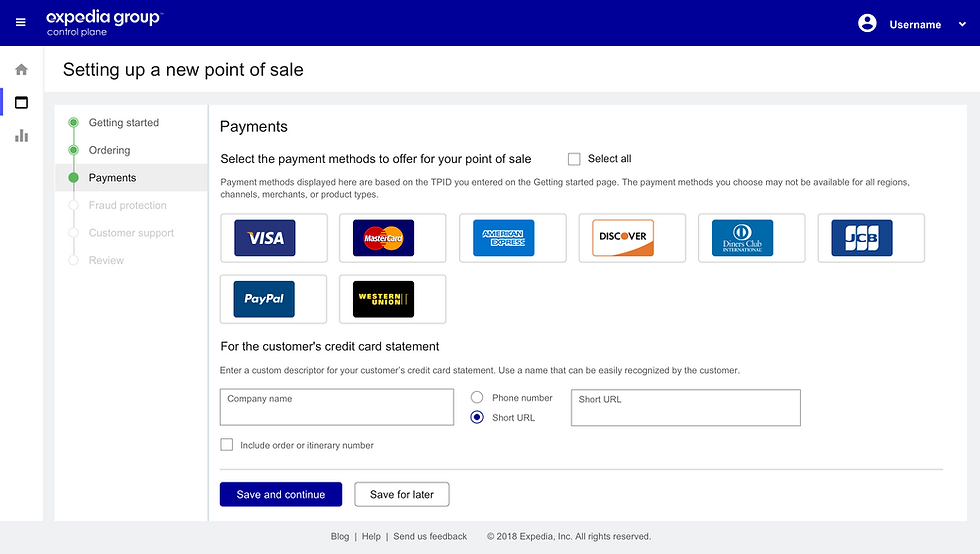
Task: Go to Home via sidebar house icon
Action: tap(21, 69)
